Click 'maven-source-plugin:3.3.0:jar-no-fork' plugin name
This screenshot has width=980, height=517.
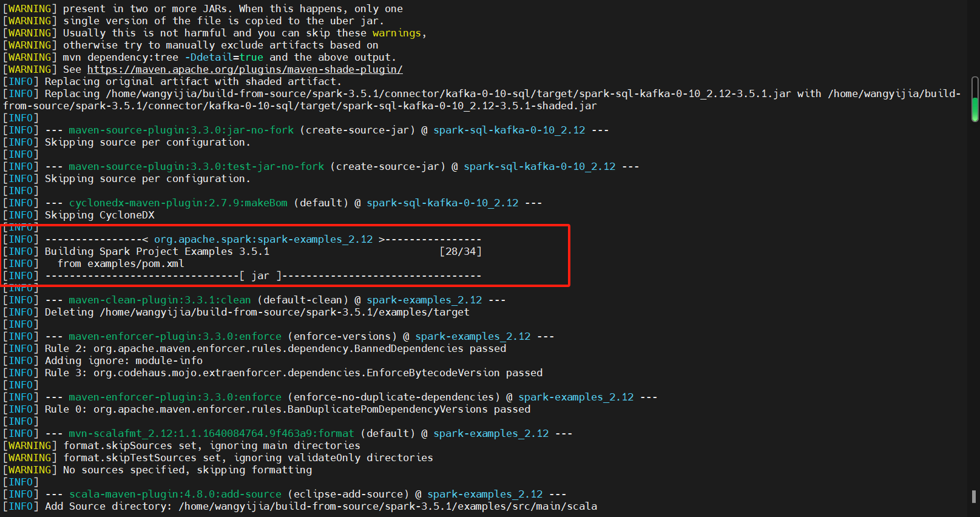pyautogui.click(x=181, y=130)
